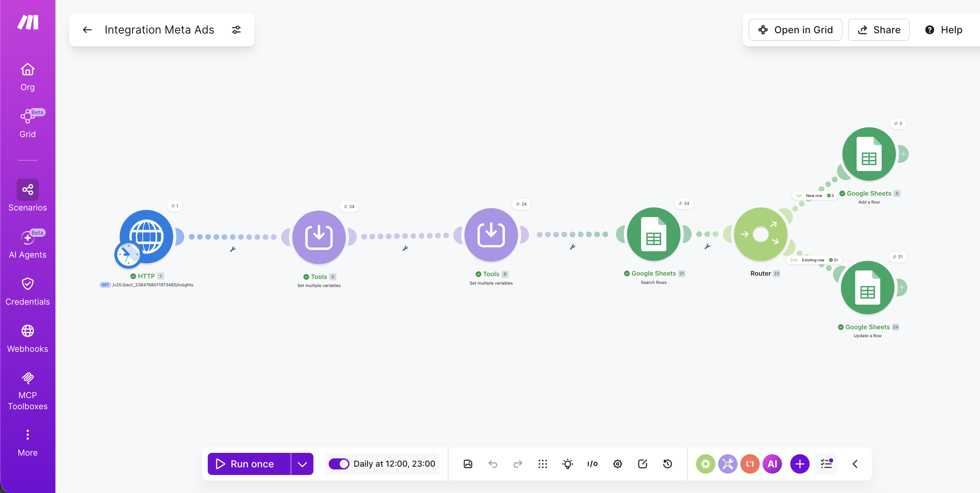The height and width of the screenshot is (493, 980).
Task: Open scenario settings sliders icon next to title
Action: [x=236, y=30]
